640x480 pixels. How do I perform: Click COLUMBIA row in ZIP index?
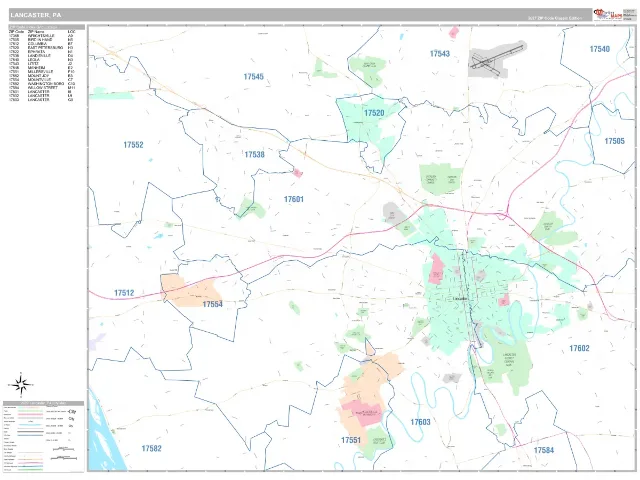(x=42, y=44)
